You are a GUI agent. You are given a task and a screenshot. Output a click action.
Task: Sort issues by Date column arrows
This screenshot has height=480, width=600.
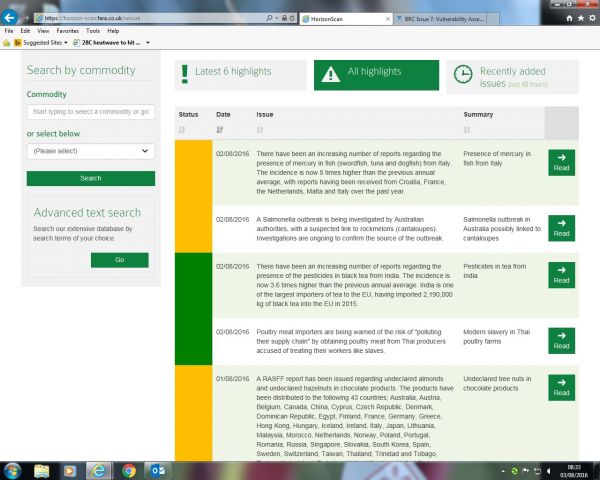tap(220, 130)
